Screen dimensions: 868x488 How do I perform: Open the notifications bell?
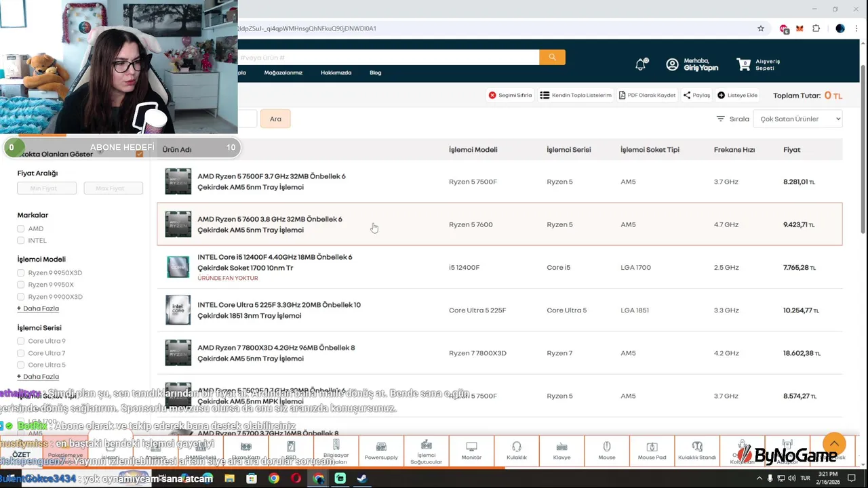click(641, 64)
